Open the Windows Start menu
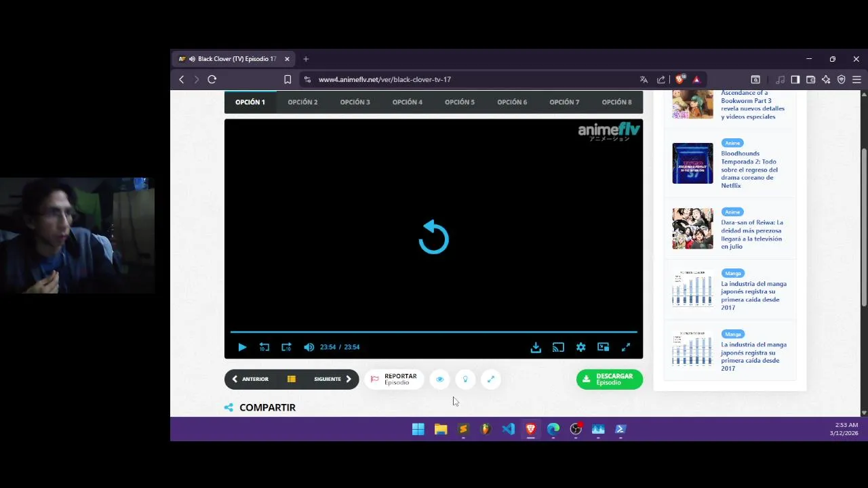Image resolution: width=868 pixels, height=488 pixels. (x=418, y=429)
